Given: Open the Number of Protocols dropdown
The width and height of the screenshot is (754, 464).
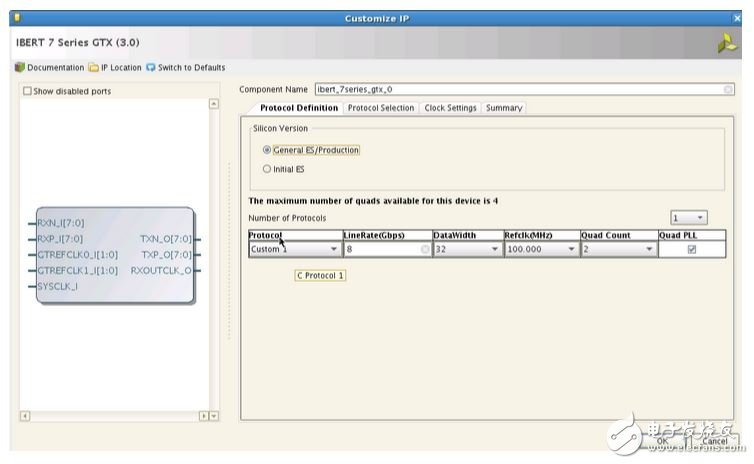Looking at the screenshot, I should point(689,218).
